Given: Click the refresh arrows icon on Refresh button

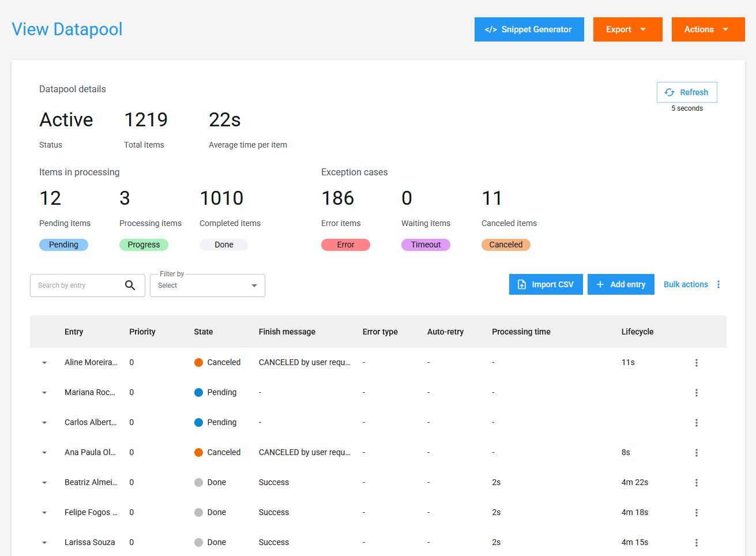Looking at the screenshot, I should (x=670, y=92).
